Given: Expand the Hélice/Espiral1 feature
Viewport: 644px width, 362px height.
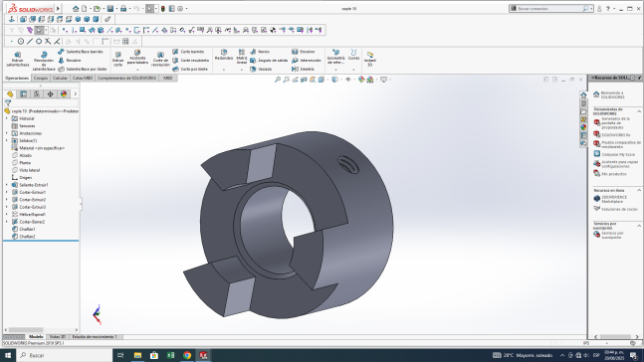Looking at the screenshot, I should point(7,215).
